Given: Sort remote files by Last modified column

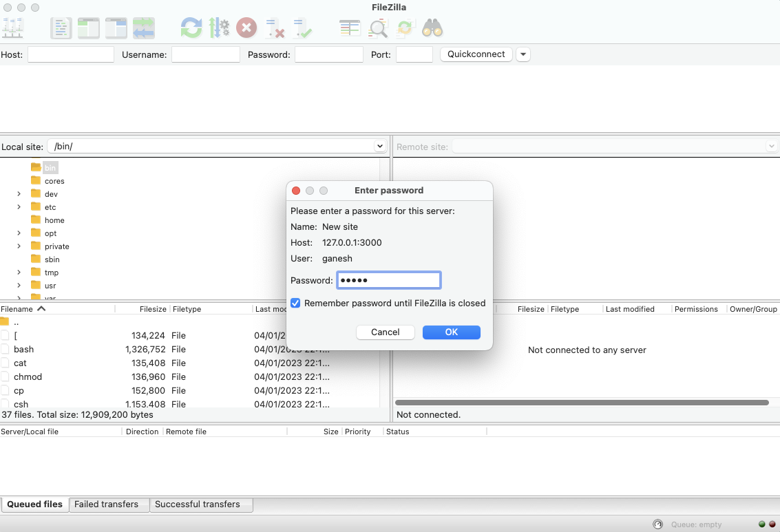Looking at the screenshot, I should pyautogui.click(x=637, y=309).
